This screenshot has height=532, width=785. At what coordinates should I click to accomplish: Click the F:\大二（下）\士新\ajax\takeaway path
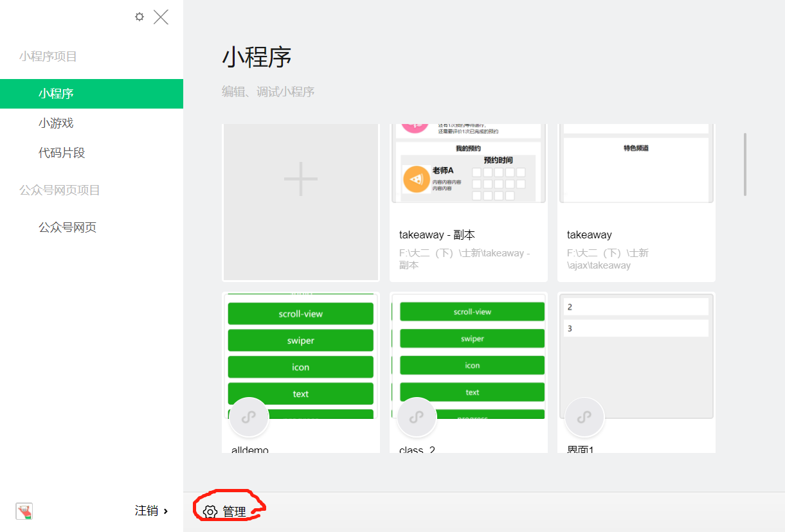click(608, 259)
